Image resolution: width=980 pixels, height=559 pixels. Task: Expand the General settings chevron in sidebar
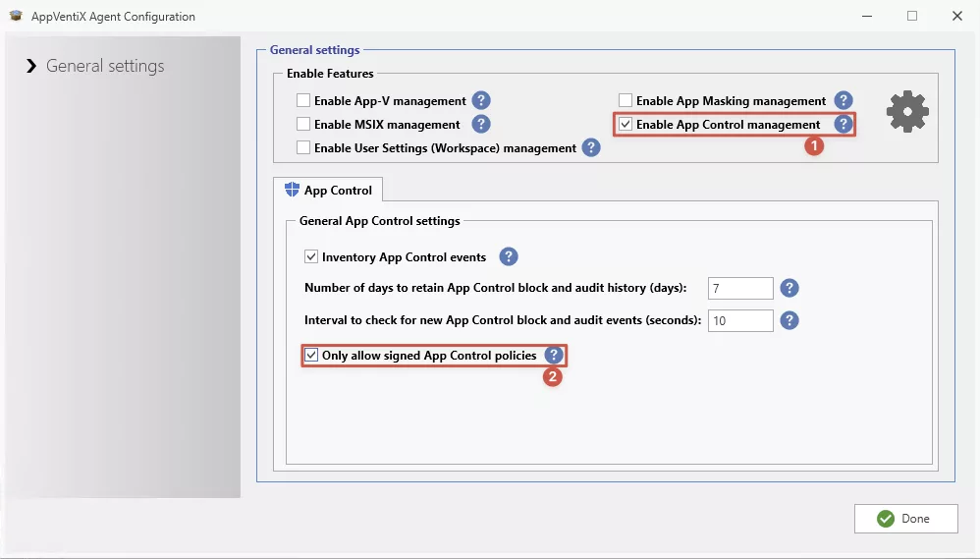point(31,66)
